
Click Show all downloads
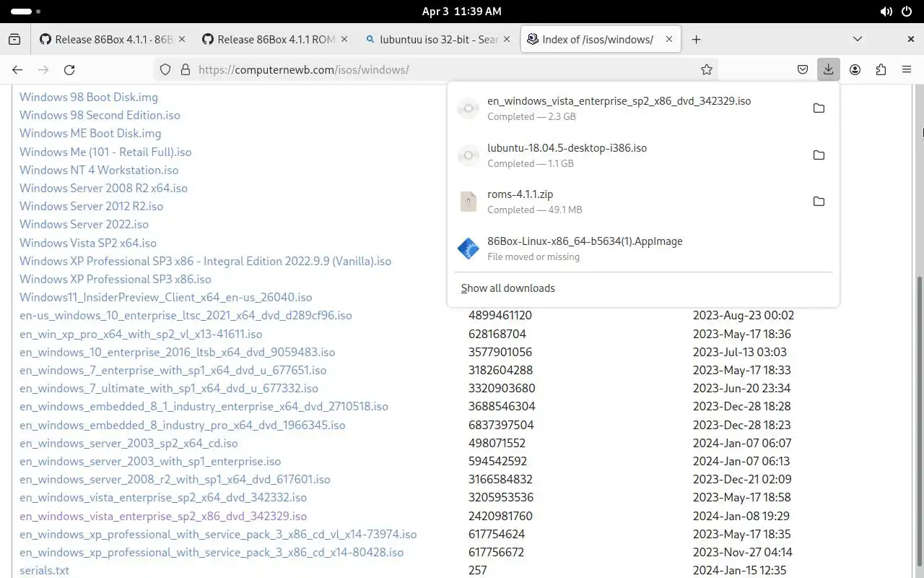point(508,288)
